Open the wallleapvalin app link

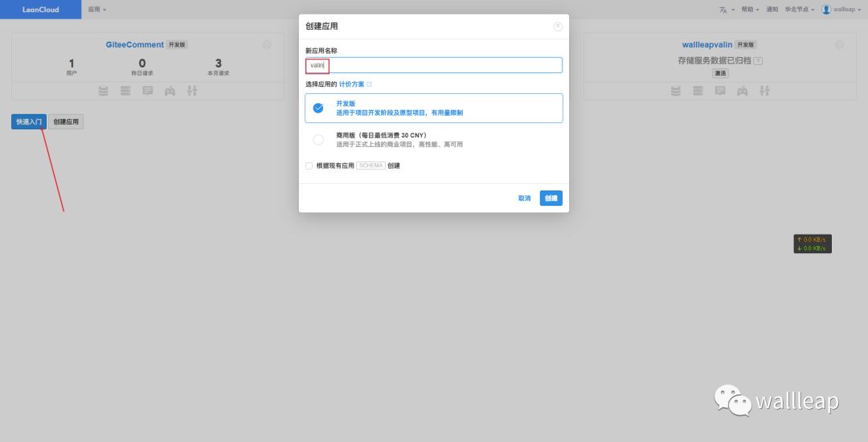[x=707, y=45]
